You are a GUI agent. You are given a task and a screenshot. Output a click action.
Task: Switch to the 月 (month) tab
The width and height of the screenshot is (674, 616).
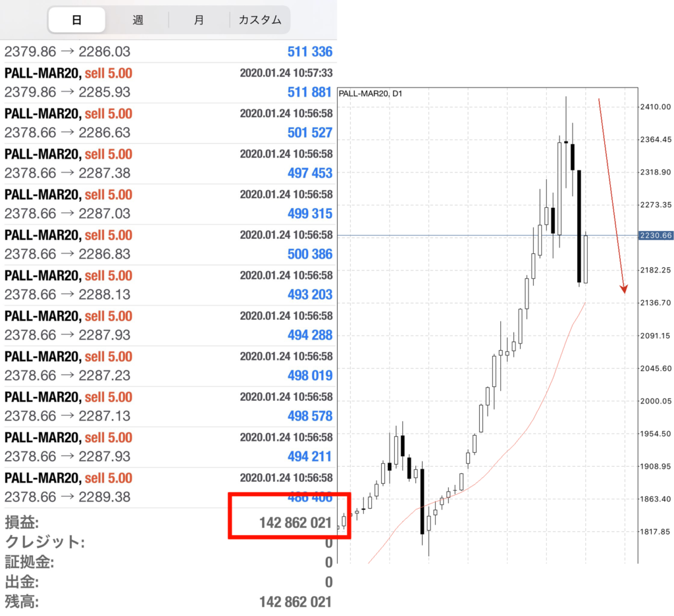pyautogui.click(x=199, y=20)
